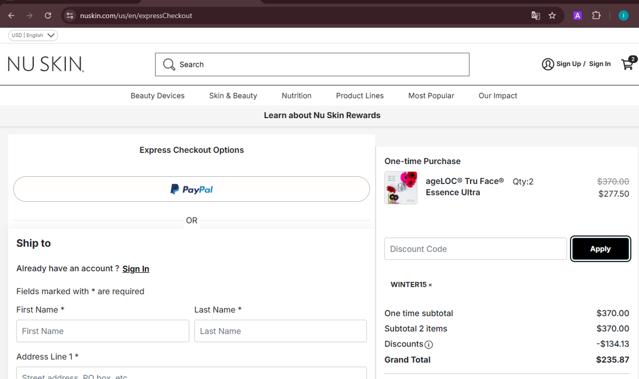This screenshot has height=379, width=639.
Task: Click the Ship to heading
Action: click(33, 243)
